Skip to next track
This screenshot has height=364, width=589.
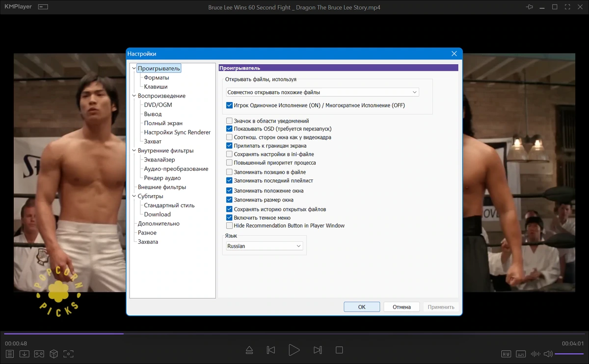click(318, 350)
